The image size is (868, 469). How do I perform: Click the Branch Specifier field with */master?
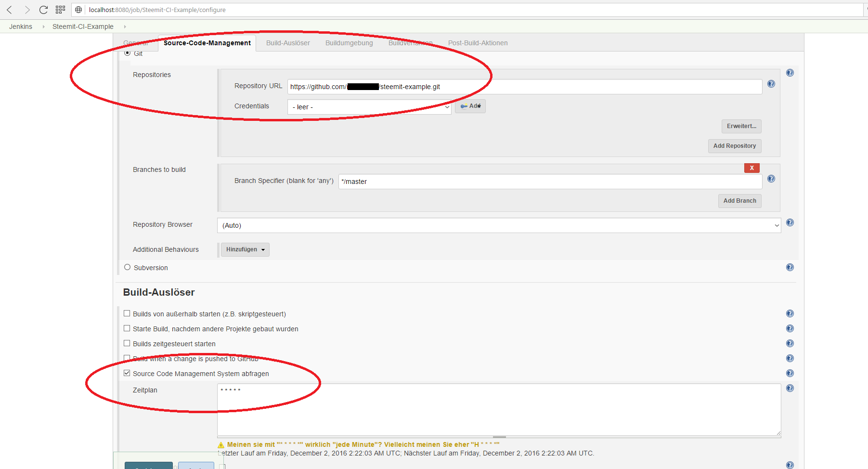(x=550, y=182)
